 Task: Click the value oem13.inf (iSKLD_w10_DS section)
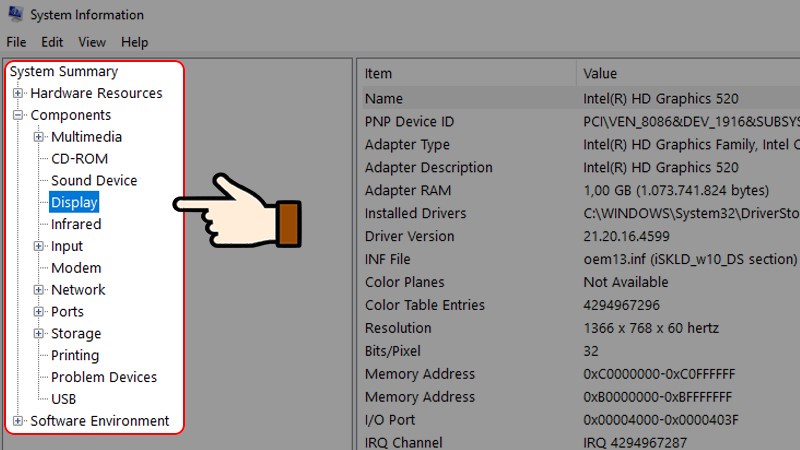pyautogui.click(x=690, y=259)
